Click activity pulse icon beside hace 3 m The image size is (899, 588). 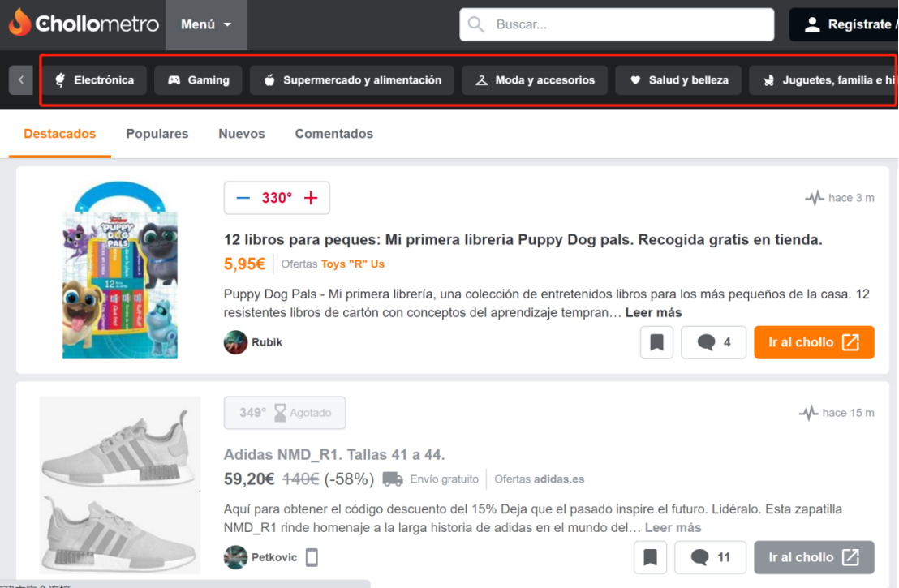coord(814,198)
